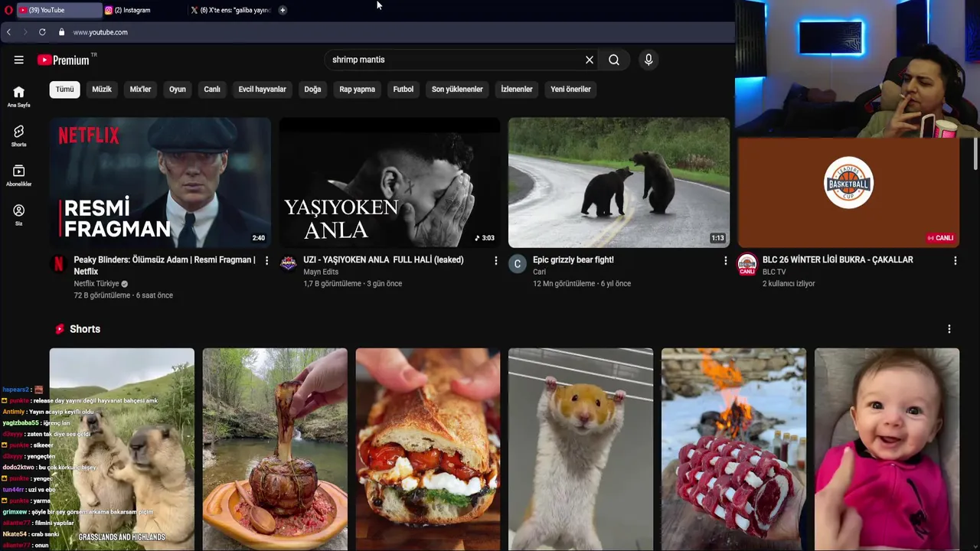Viewport: 980px width, 551px height.
Task: Open BLC TV channel avatar
Action: (x=747, y=264)
